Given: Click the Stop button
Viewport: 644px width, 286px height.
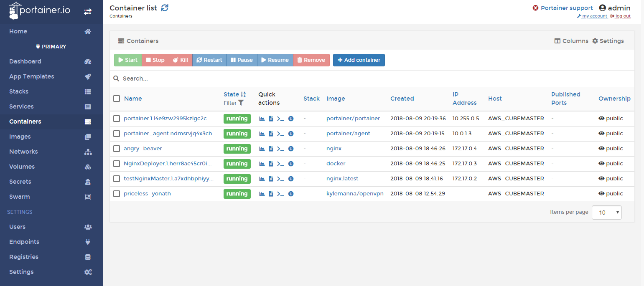Looking at the screenshot, I should point(155,60).
